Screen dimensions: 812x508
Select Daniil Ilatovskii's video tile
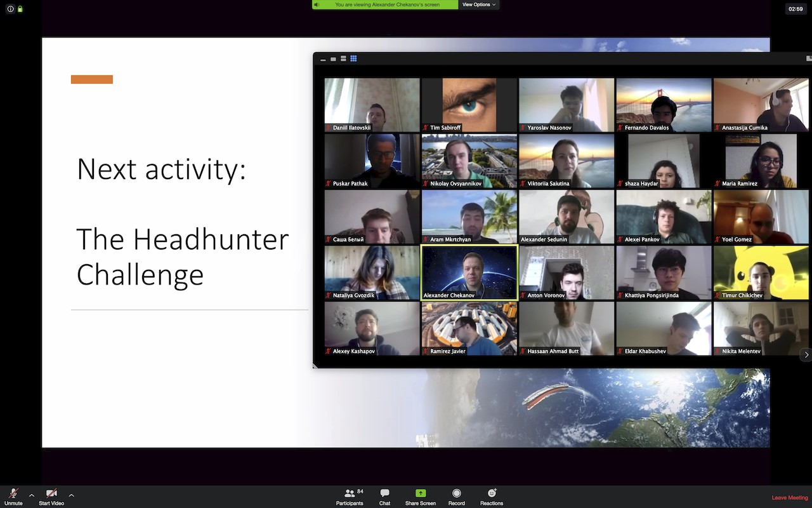click(372, 105)
